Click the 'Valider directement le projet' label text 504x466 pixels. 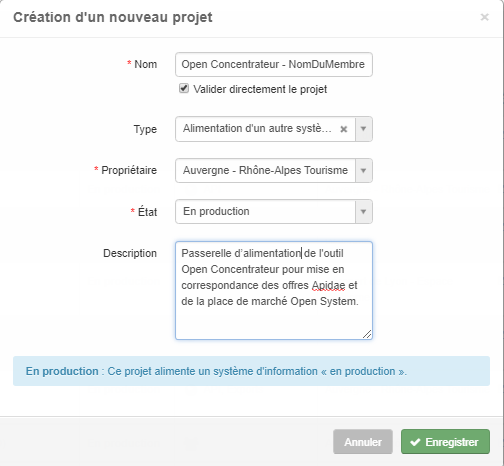pyautogui.click(x=260, y=89)
